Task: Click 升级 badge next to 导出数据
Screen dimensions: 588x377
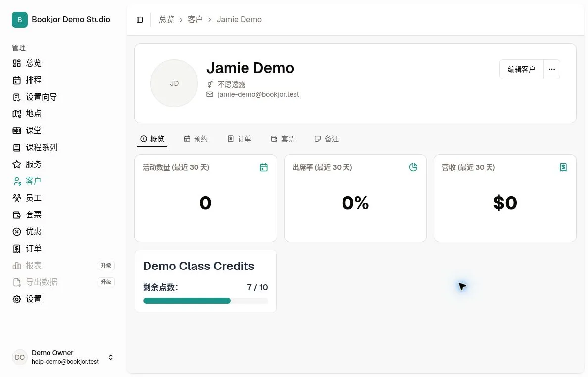Action: pyautogui.click(x=106, y=282)
